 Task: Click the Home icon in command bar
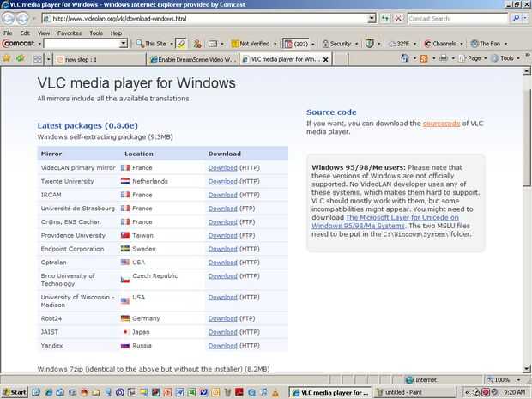coord(405,58)
